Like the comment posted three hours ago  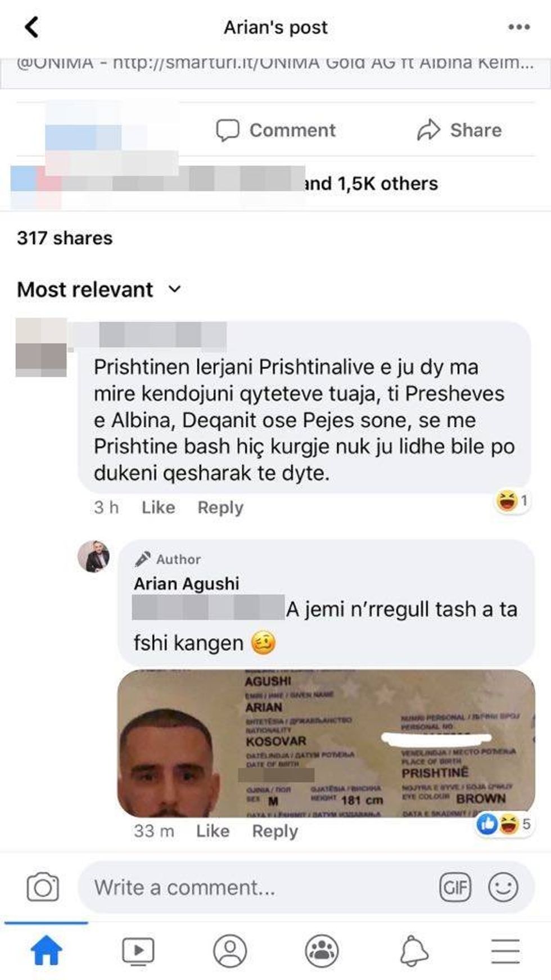(158, 507)
